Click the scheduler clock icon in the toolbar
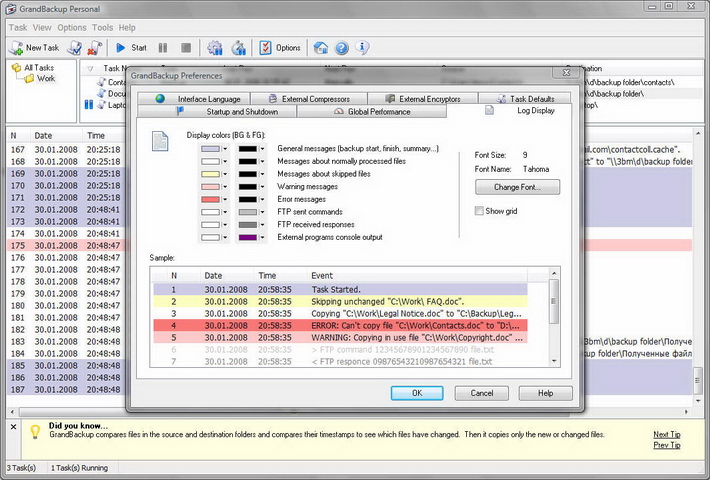Viewport: 710px width, 480px height. [238, 48]
